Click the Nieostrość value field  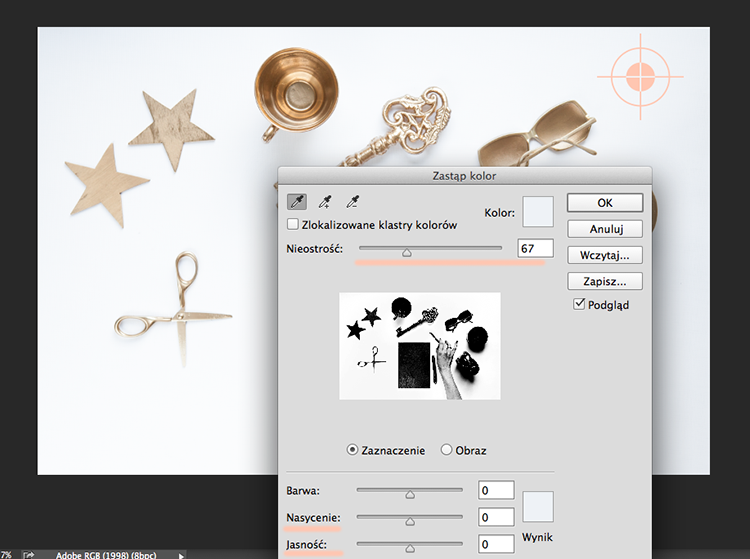click(535, 249)
